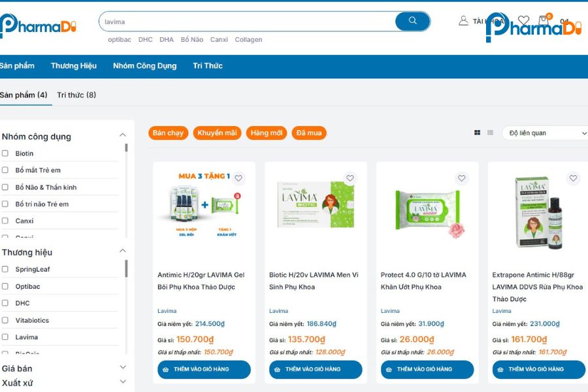Viewport: 588px width, 392px height.
Task: Check the Biotin filter checkbox
Action: coord(5,154)
